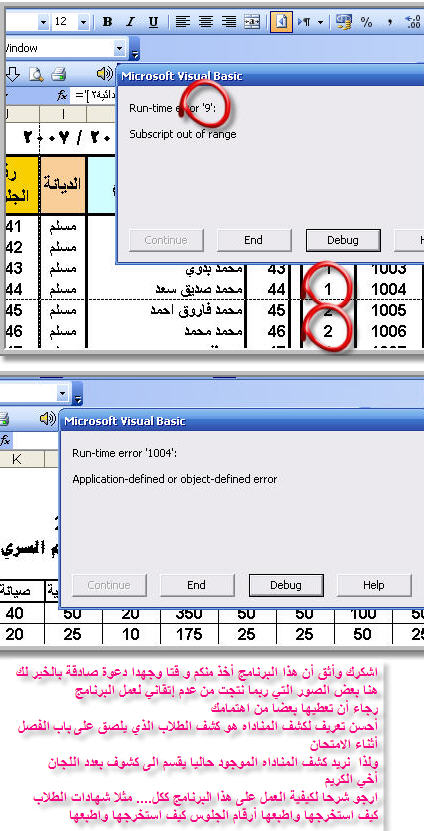Click the font size box showing 12
424x831 pixels.
64,22
